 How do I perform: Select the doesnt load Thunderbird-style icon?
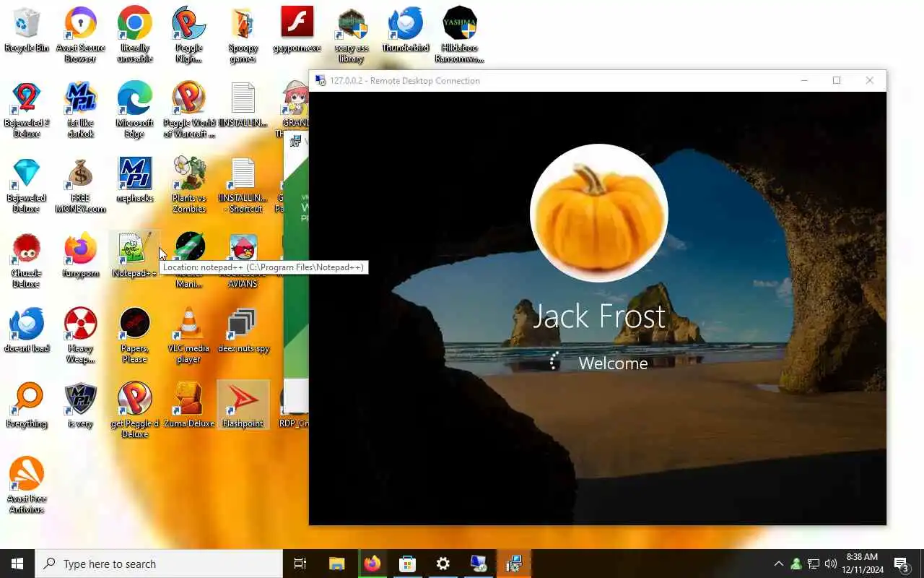tap(27, 330)
